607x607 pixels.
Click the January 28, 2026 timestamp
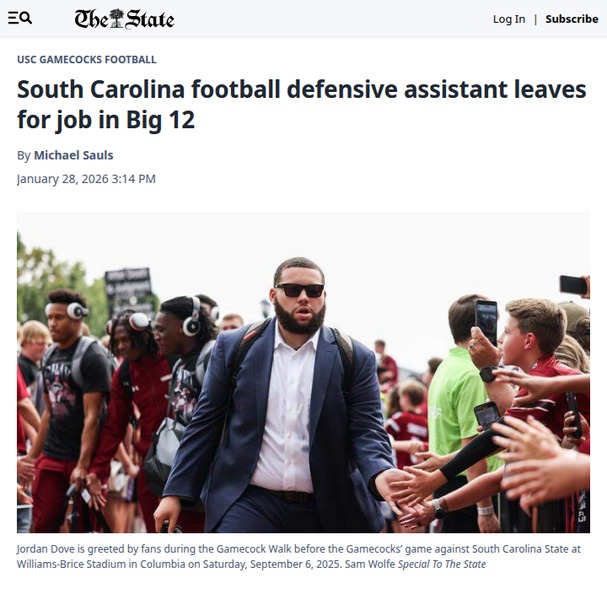tap(86, 179)
